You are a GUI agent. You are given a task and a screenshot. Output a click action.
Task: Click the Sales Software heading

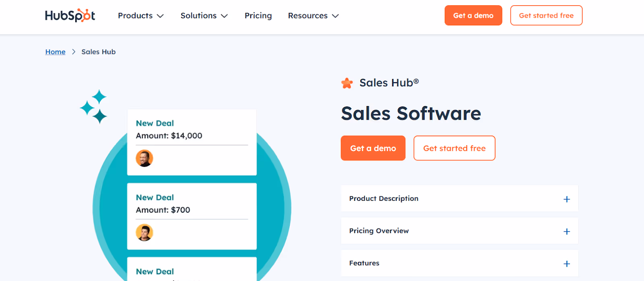point(411,113)
